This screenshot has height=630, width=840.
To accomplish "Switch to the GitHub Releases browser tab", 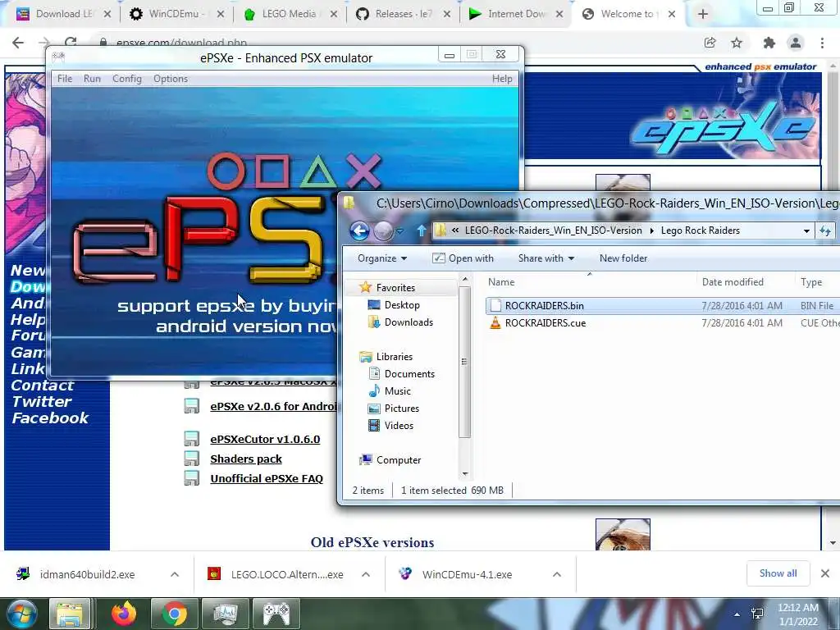I will (403, 14).
